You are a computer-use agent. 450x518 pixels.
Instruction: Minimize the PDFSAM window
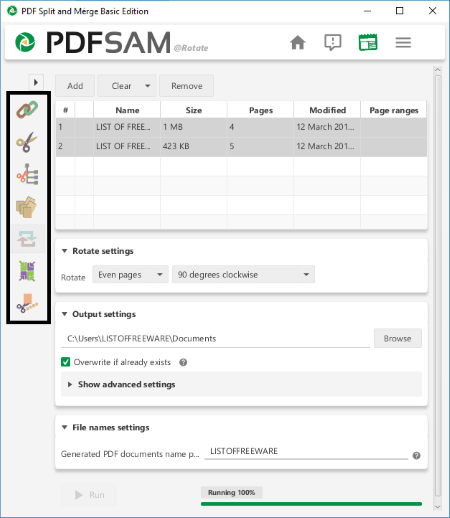coord(367,11)
